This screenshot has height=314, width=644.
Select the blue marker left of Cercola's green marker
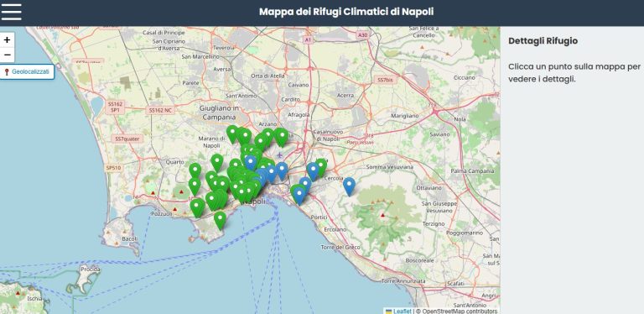coord(313,171)
